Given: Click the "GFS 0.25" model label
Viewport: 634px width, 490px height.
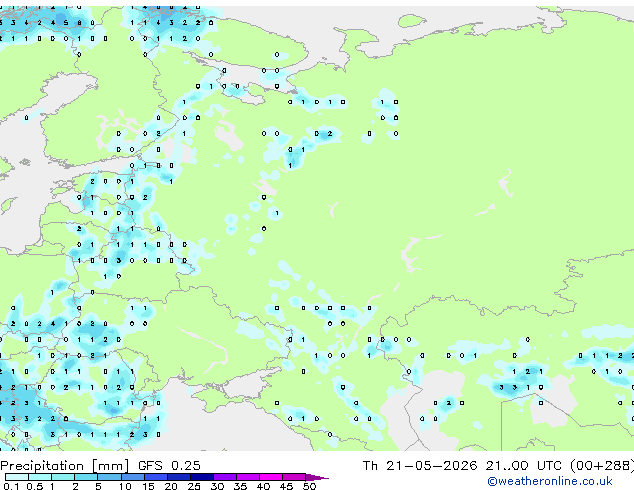Looking at the screenshot, I should click(169, 466).
